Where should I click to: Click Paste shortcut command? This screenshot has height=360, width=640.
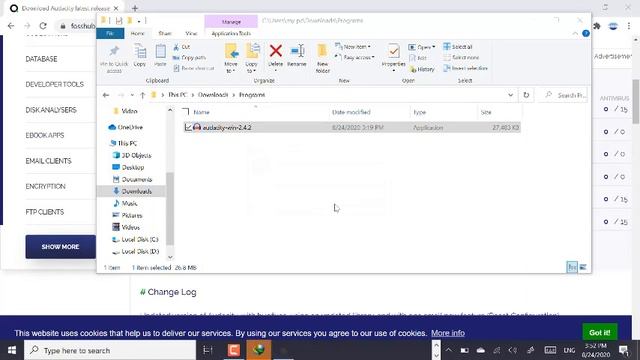click(x=194, y=68)
